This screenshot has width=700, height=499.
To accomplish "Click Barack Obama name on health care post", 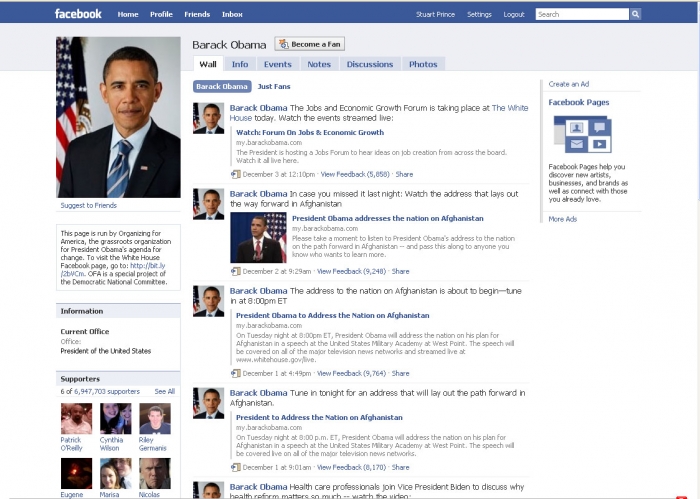I will [258, 487].
